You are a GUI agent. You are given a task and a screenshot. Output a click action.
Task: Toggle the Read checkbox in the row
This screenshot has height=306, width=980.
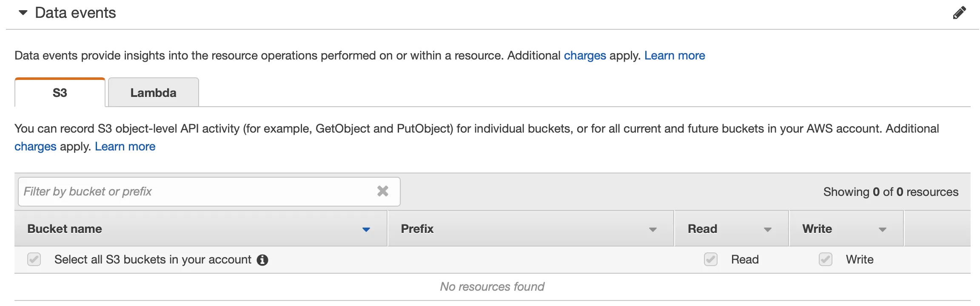[x=710, y=259]
